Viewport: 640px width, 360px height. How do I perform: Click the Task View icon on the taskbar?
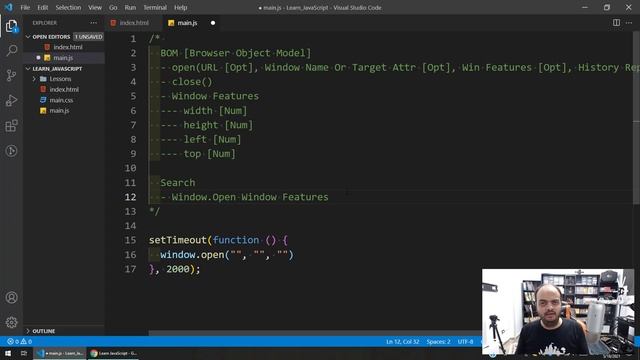24,353
